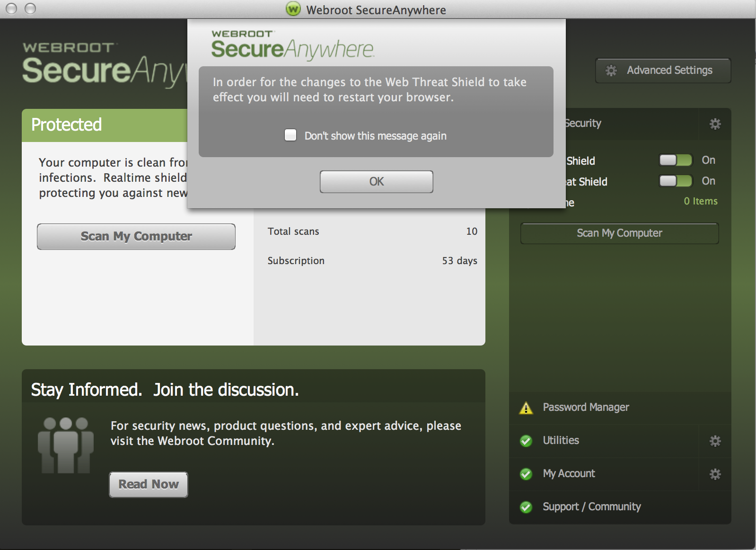Click Scan My Computer in Security panel
Screen dimensions: 756x550
619,233
